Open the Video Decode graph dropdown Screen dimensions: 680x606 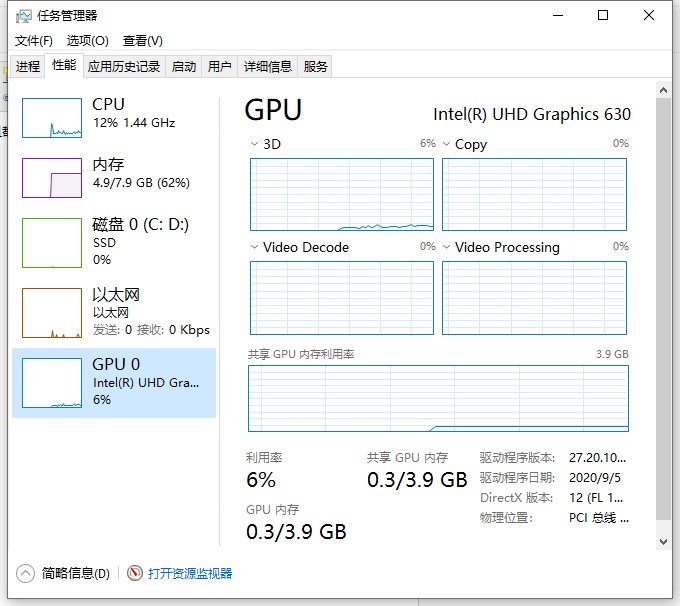point(254,247)
